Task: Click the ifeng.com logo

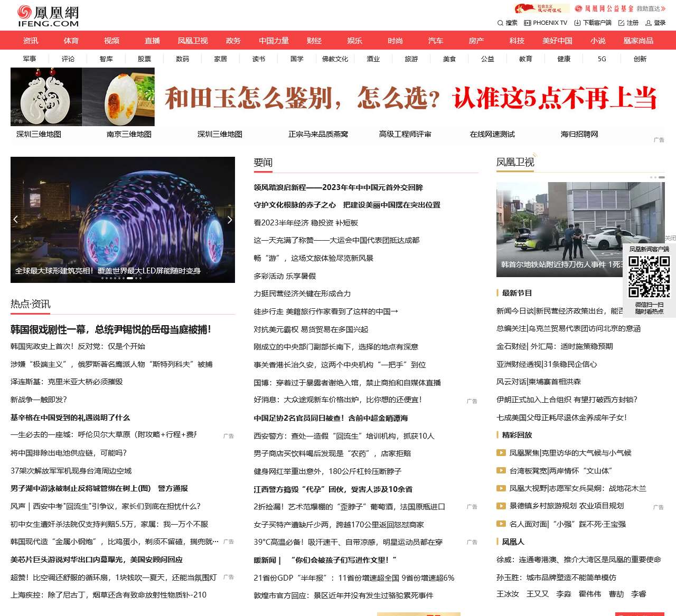Action: [x=48, y=16]
